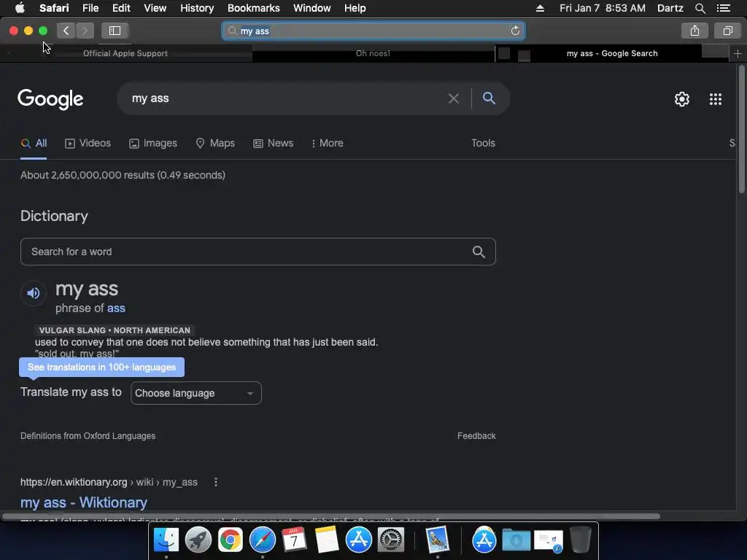Image resolution: width=747 pixels, height=560 pixels.
Task: Click See translations in 100+ languages
Action: pyautogui.click(x=101, y=367)
